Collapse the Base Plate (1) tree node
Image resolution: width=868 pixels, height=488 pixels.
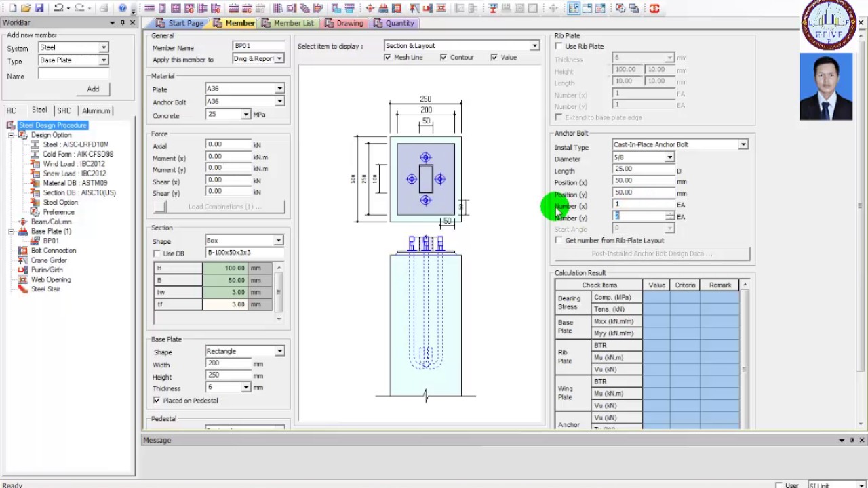12,231
